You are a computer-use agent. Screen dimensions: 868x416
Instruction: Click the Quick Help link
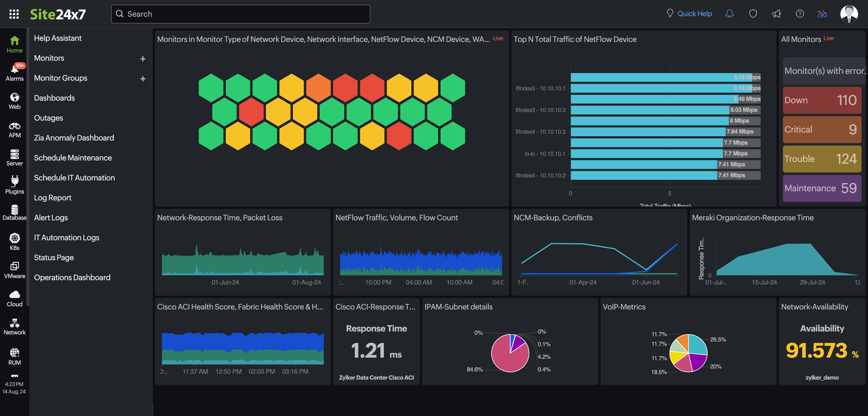pos(694,14)
